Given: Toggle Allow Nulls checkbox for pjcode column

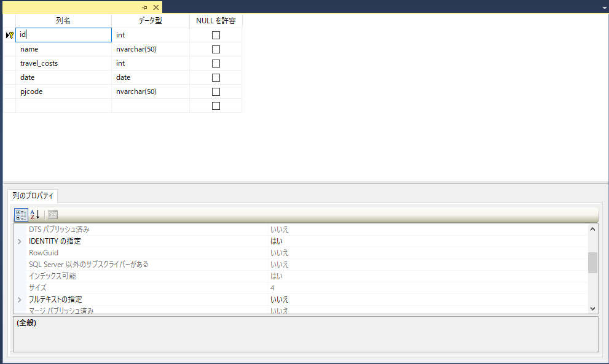Looking at the screenshot, I should coord(216,91).
